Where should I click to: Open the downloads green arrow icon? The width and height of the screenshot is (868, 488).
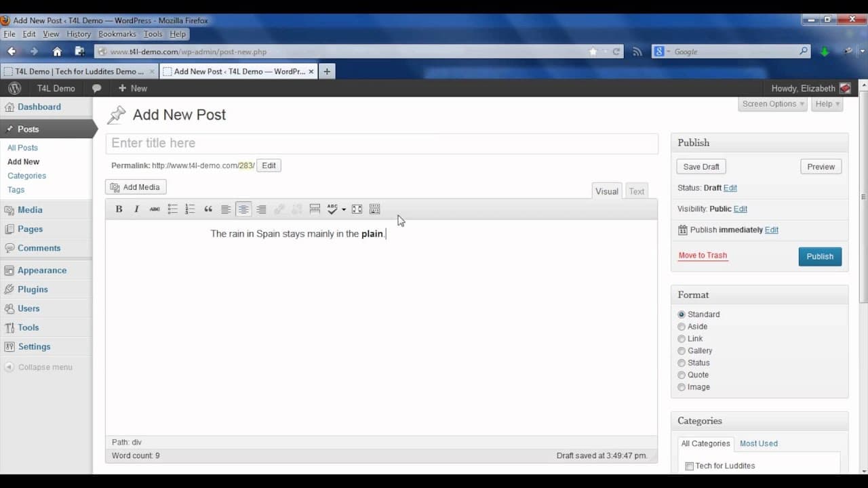pyautogui.click(x=825, y=52)
